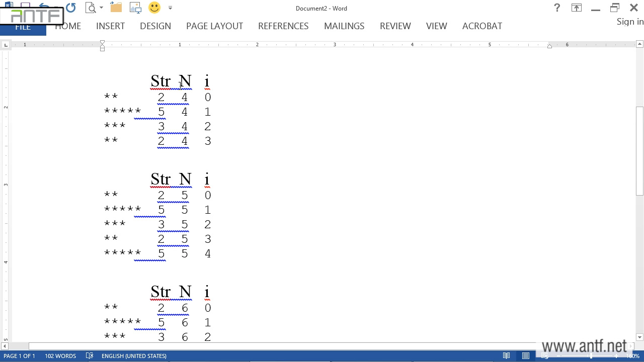
Task: Click the yellow smiley feedback icon
Action: 154,8
